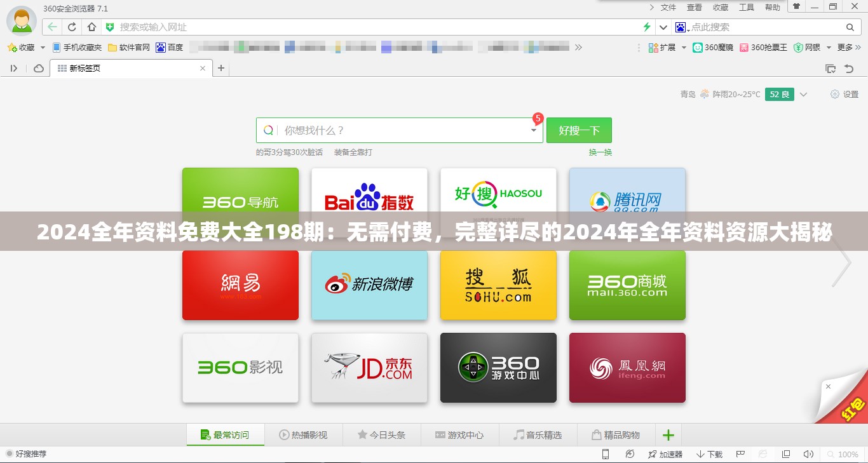Switch to 今日头条 tab
Viewport: 868px width, 463px height.
[x=381, y=435]
